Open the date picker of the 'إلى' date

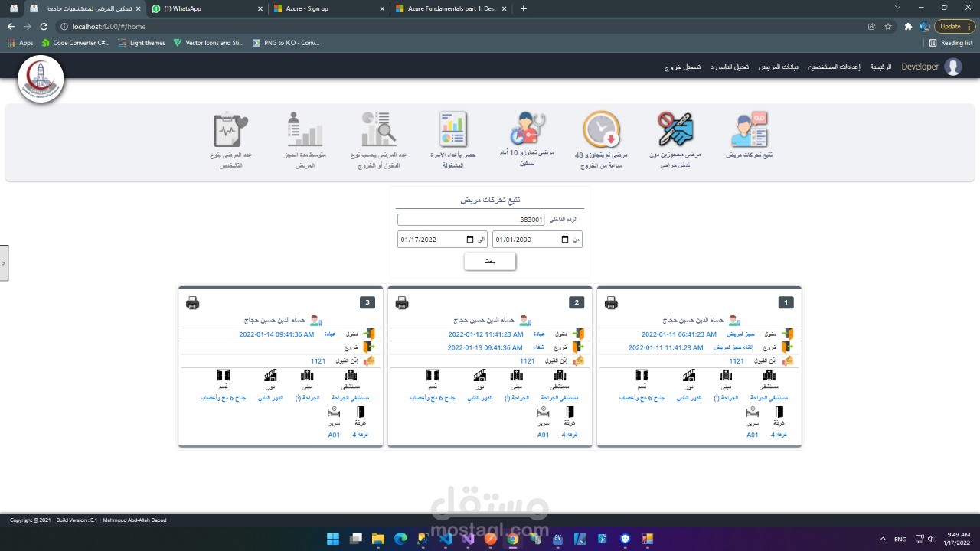tap(470, 240)
